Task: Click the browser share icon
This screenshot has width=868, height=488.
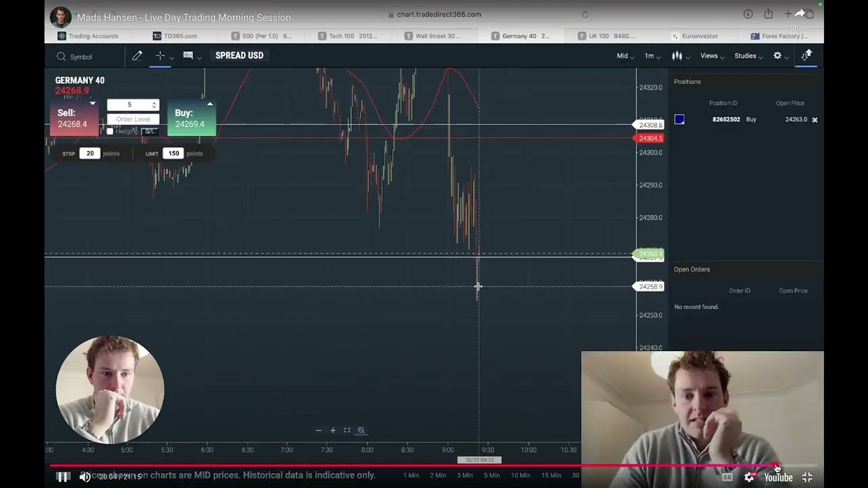Action: (x=768, y=14)
